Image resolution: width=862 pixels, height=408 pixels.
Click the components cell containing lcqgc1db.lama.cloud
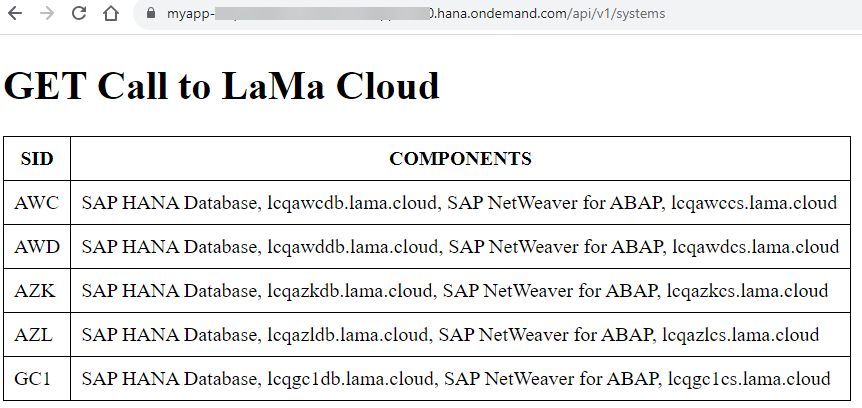(x=460, y=378)
